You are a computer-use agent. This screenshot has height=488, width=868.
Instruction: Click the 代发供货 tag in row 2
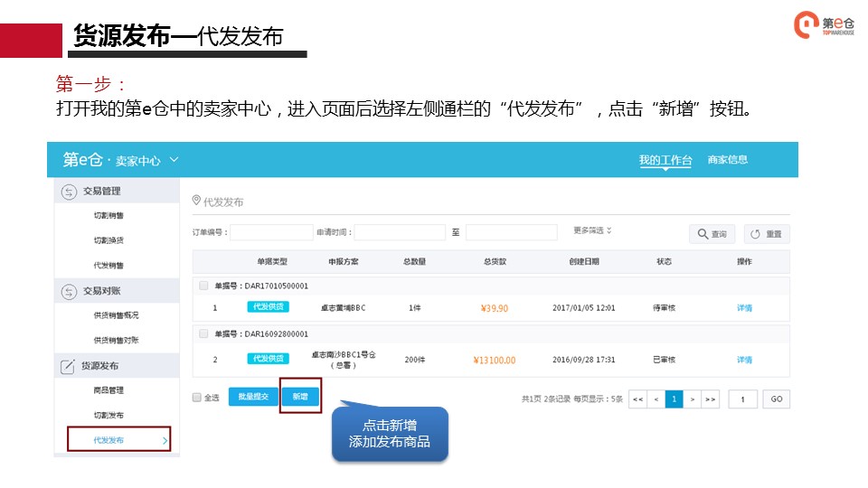click(268, 359)
